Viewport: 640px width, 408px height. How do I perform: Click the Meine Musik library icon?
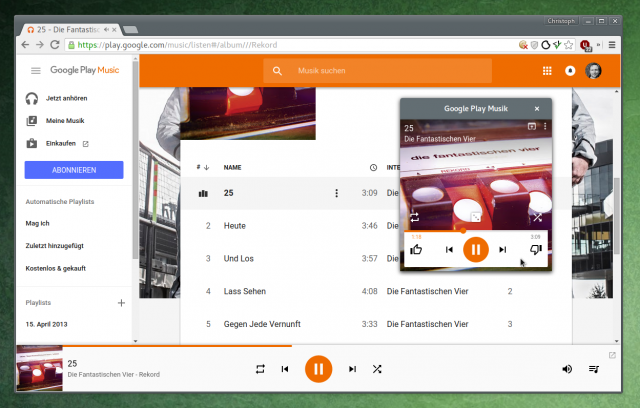(x=31, y=121)
